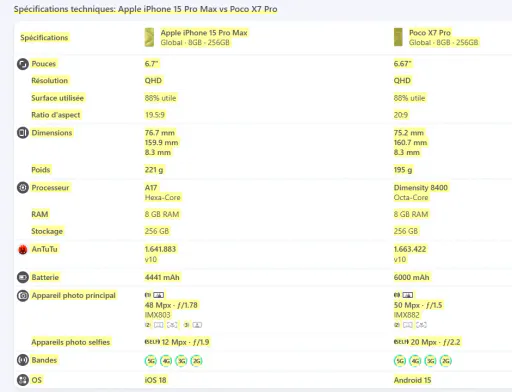Select the Appareils photo selfies label
The height and width of the screenshot is (392, 512).
pyautogui.click(x=71, y=342)
